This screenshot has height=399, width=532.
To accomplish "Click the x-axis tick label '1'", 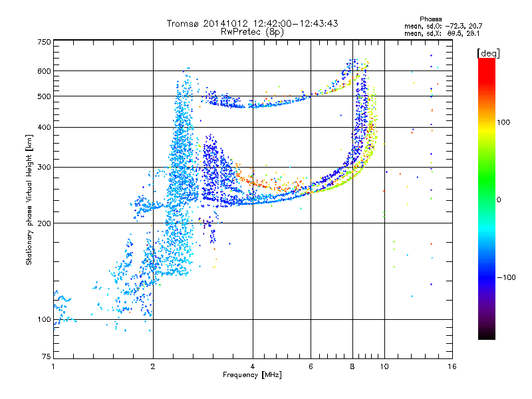I will tap(53, 366).
